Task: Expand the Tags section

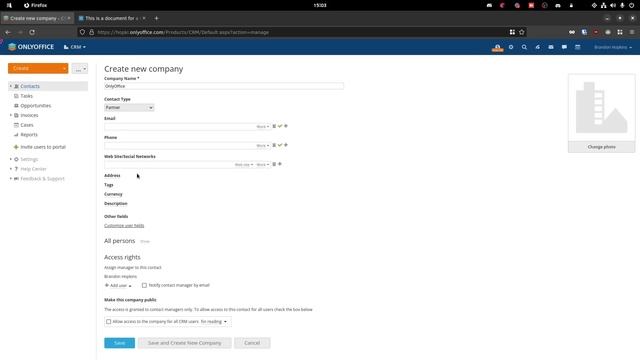Action: point(109,185)
